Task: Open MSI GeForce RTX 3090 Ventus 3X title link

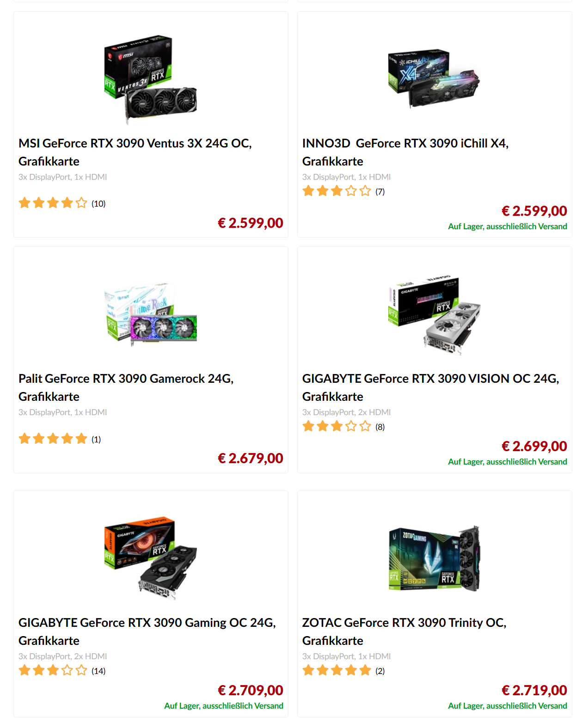Action: pyautogui.click(x=135, y=152)
